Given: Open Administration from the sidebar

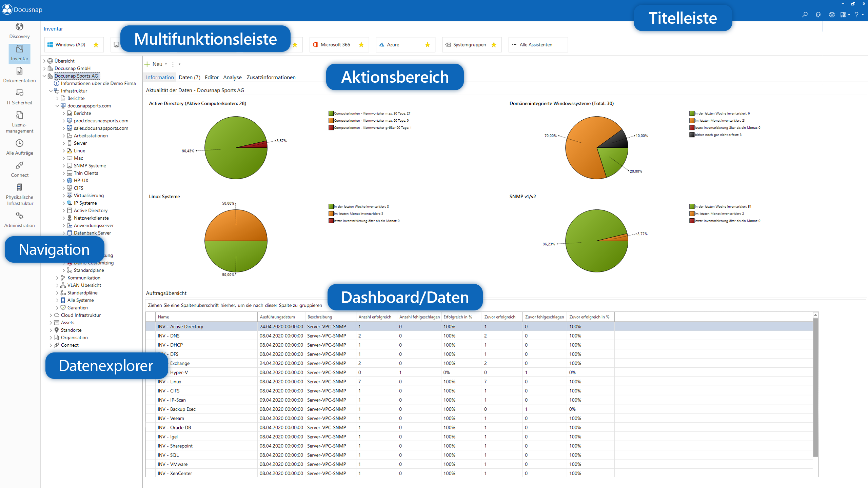Looking at the screenshot, I should coord(19,220).
